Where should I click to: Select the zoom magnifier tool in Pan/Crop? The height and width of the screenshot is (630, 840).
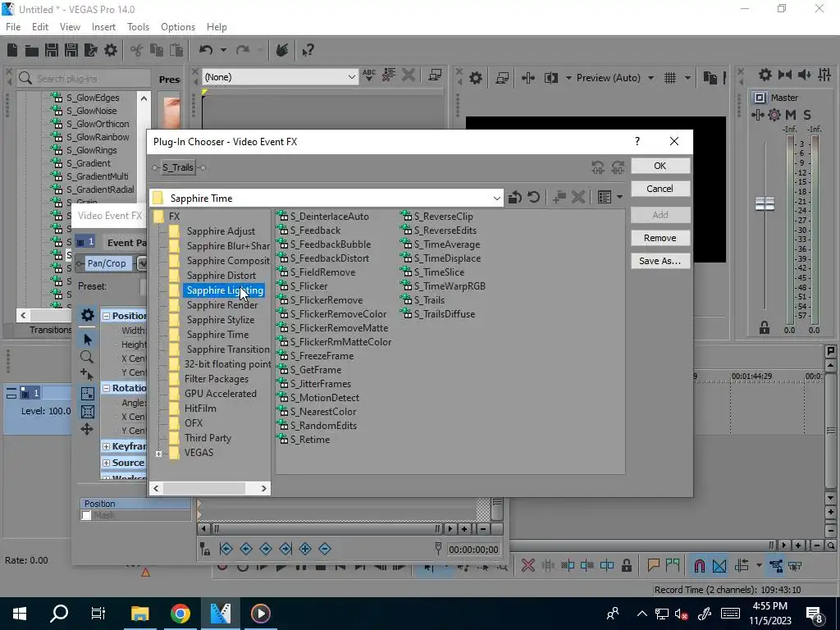[x=87, y=357]
